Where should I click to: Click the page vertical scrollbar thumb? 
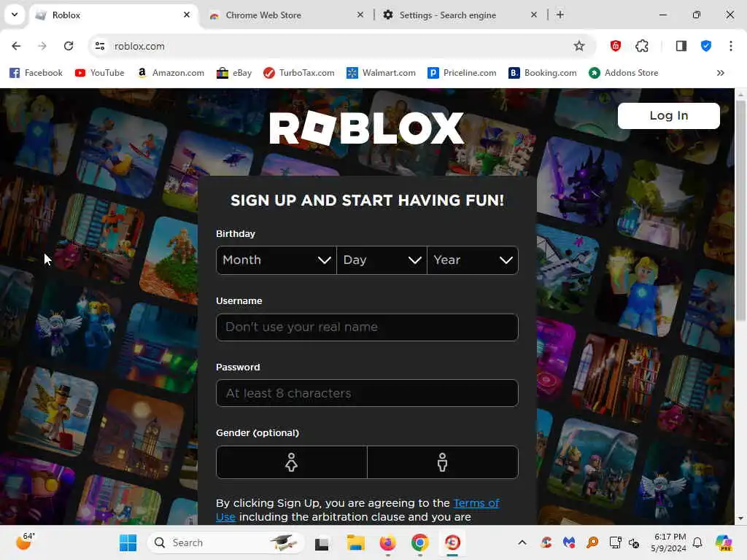[740, 209]
